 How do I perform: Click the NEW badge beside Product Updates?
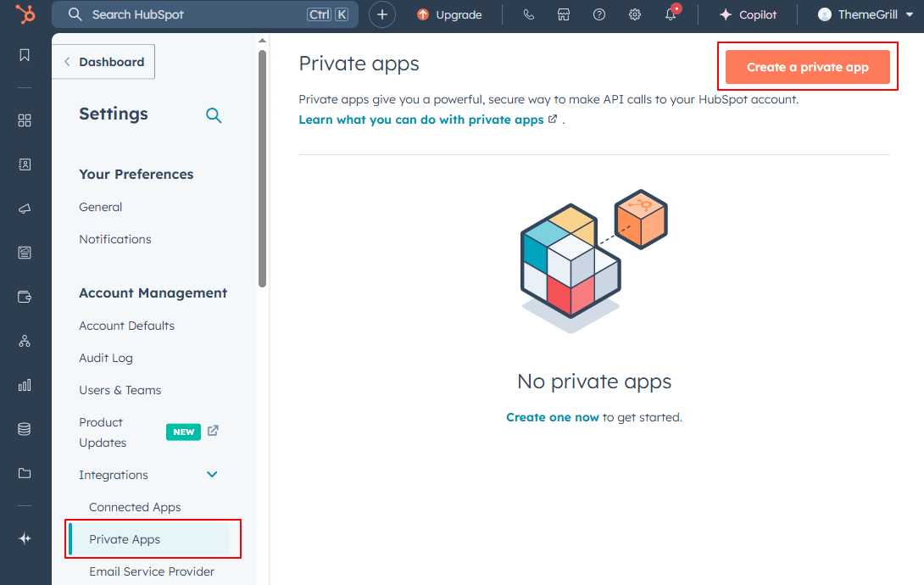(183, 432)
